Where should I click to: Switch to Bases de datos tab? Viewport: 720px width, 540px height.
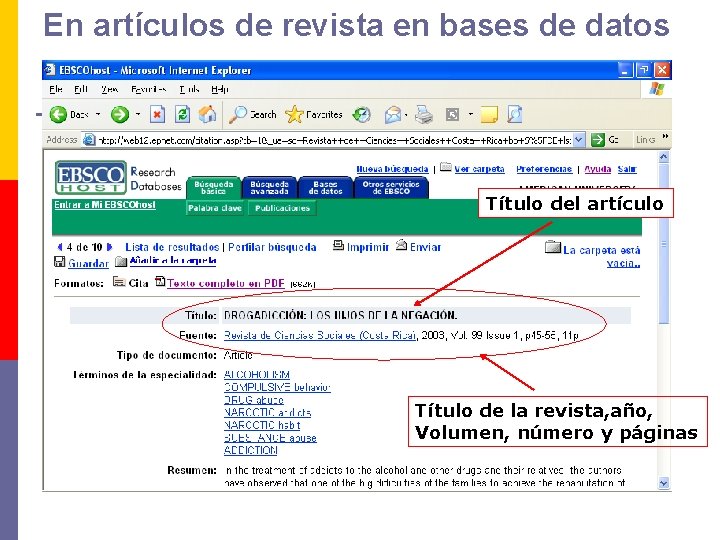tap(326, 188)
